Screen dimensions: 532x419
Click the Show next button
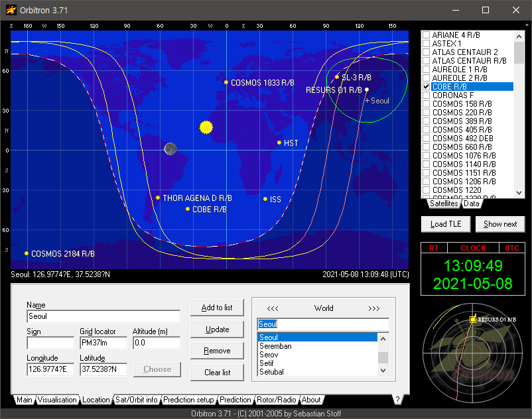(x=500, y=224)
